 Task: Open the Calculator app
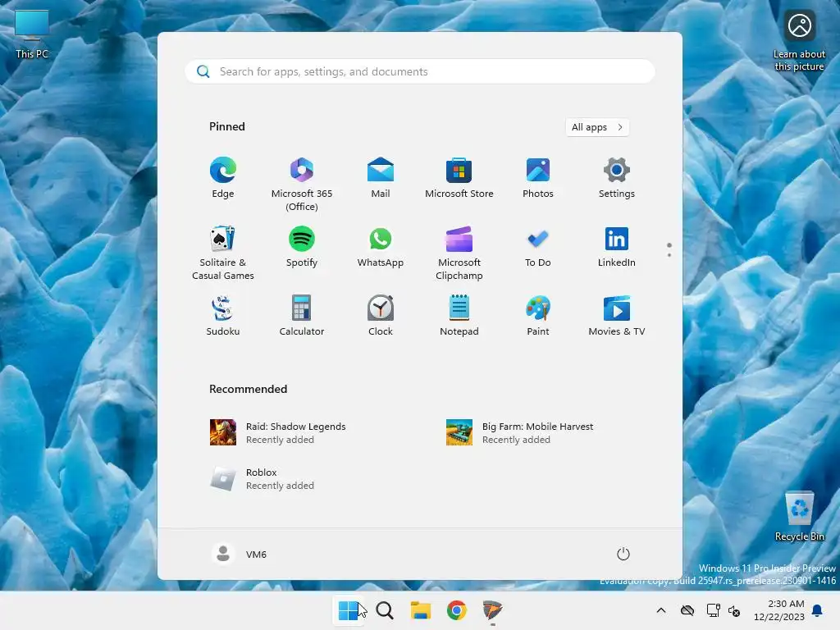[302, 316]
